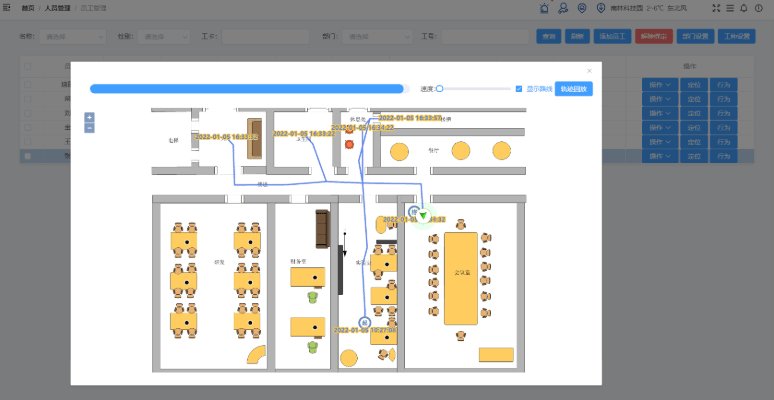Screen dimensions: 774x400
Task: Click the timestamp label 2022-01-05 16:34:22
Action: (x=362, y=127)
